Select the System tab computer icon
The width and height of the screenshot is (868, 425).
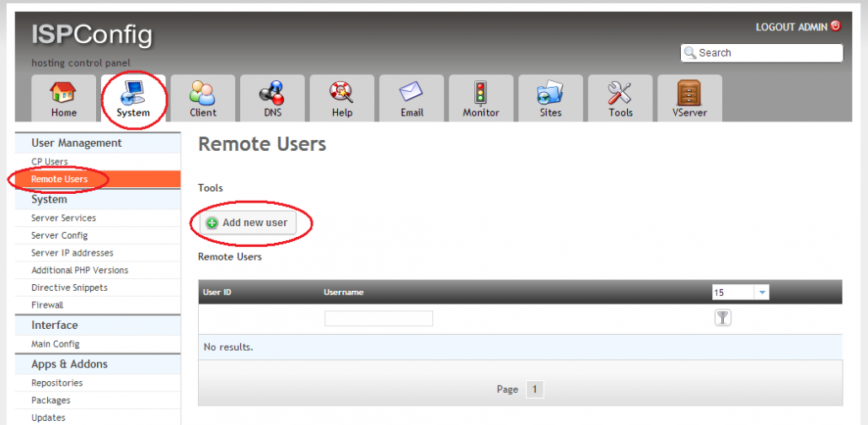coord(133,92)
